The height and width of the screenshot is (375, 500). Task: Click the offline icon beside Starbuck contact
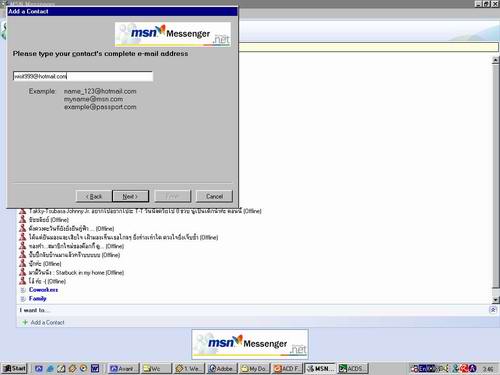pos(23,272)
